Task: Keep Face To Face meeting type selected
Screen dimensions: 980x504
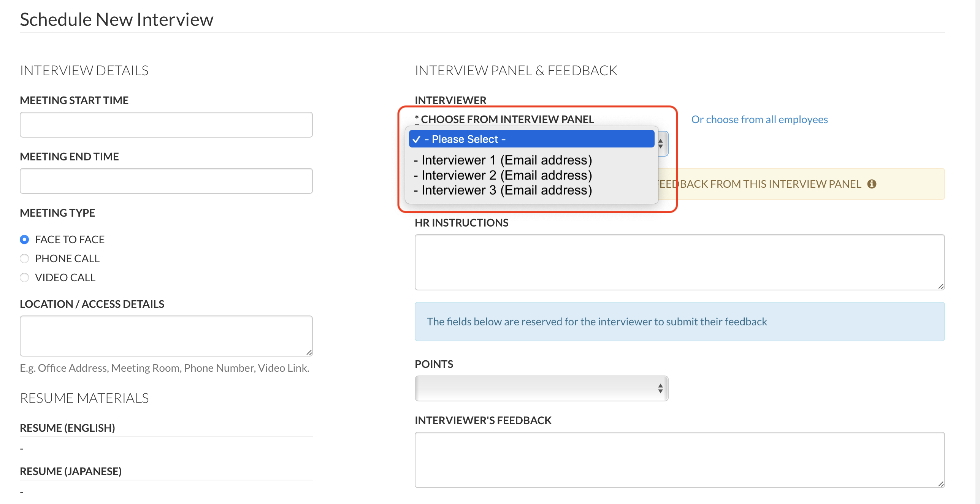Action: pos(24,239)
